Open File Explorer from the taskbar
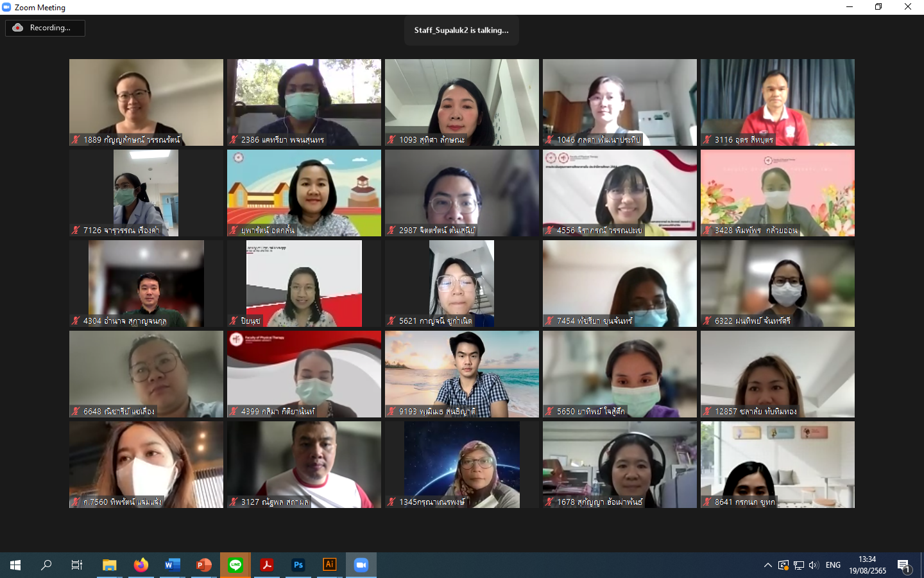 pyautogui.click(x=109, y=565)
